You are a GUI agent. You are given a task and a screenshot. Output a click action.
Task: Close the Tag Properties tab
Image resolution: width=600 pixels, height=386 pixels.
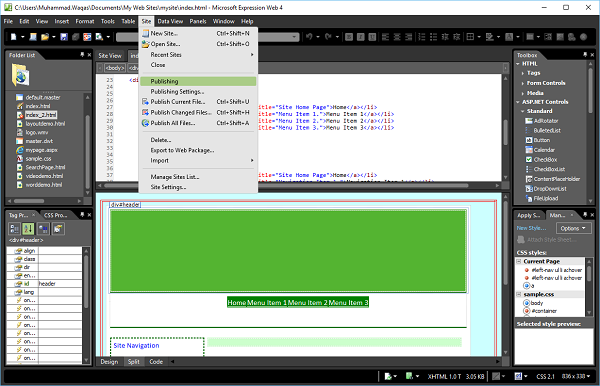pyautogui.click(x=33, y=215)
